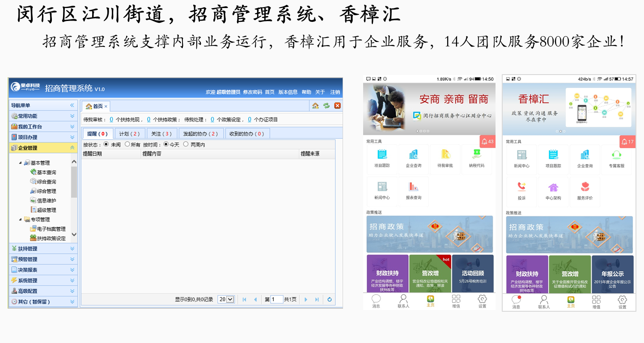Tap the 待我审批 icon
This screenshot has height=343, width=644.
click(x=445, y=155)
